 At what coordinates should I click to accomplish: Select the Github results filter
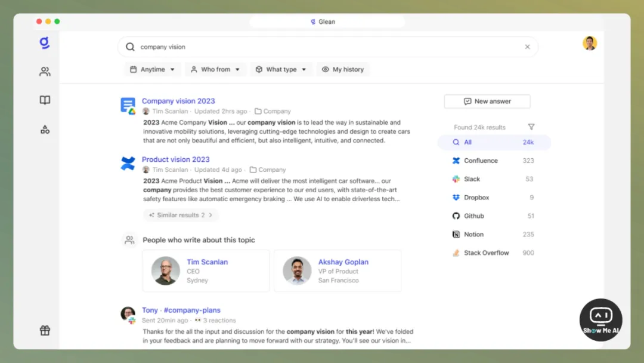[473, 216]
